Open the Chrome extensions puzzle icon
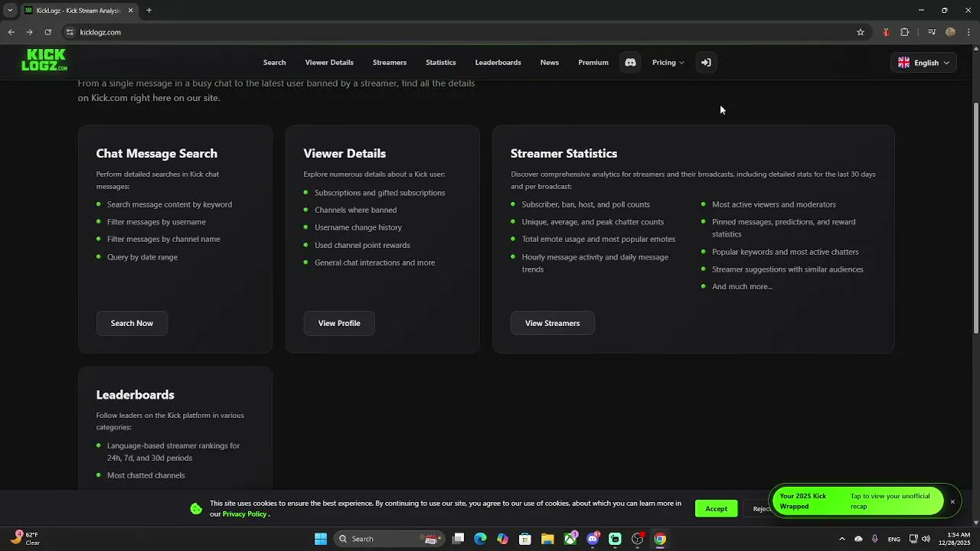The width and height of the screenshot is (980, 551). point(905,32)
